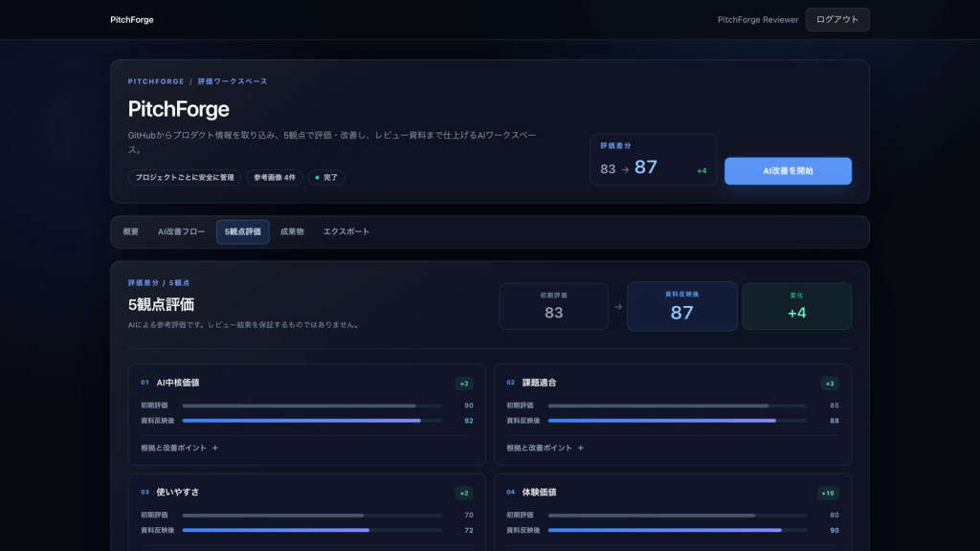Expand 根拠と改善ポイント under 課題適合
The width and height of the screenshot is (980, 551).
(545, 448)
